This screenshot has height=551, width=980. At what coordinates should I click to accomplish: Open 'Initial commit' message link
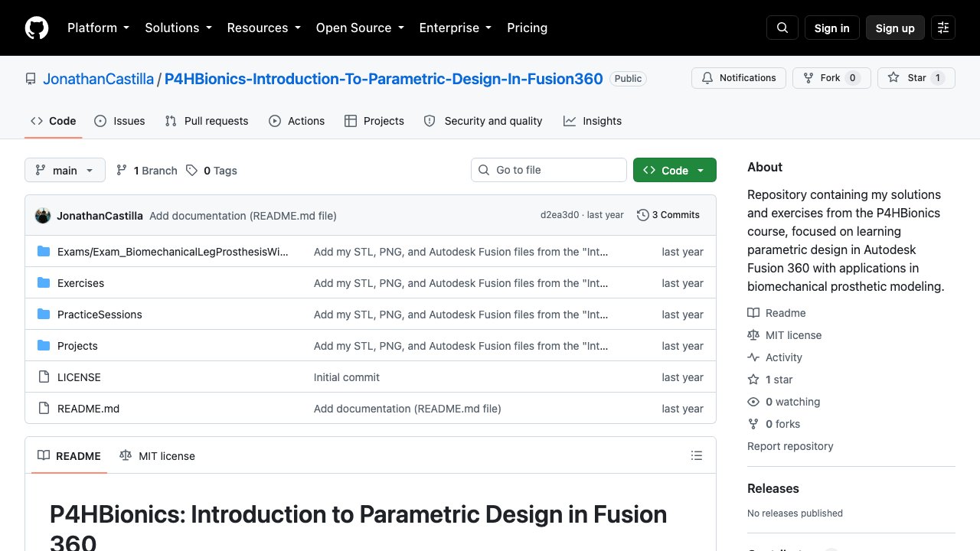347,377
